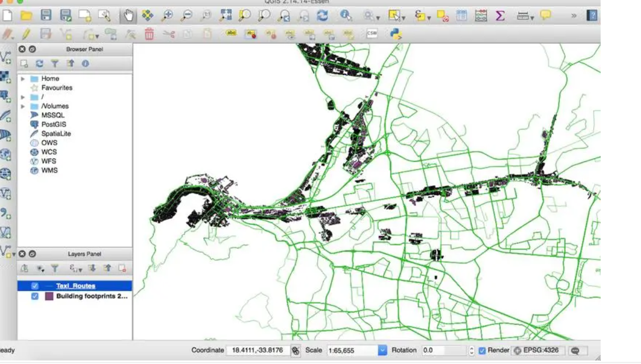
Task: Click the Building footprints purple color swatch
Action: point(49,296)
